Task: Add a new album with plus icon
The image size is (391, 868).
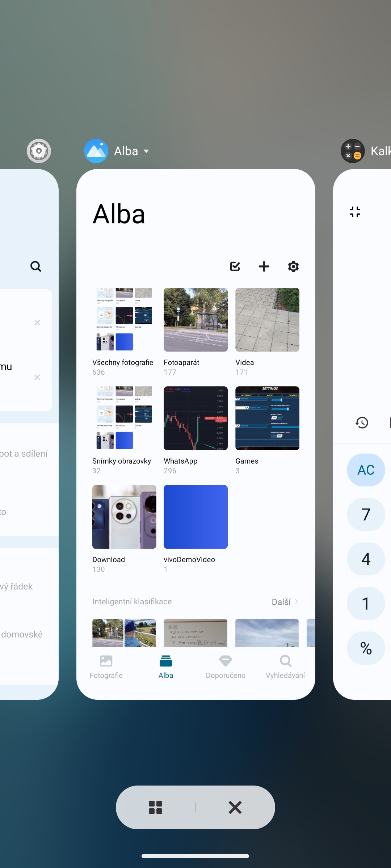Action: 264,267
